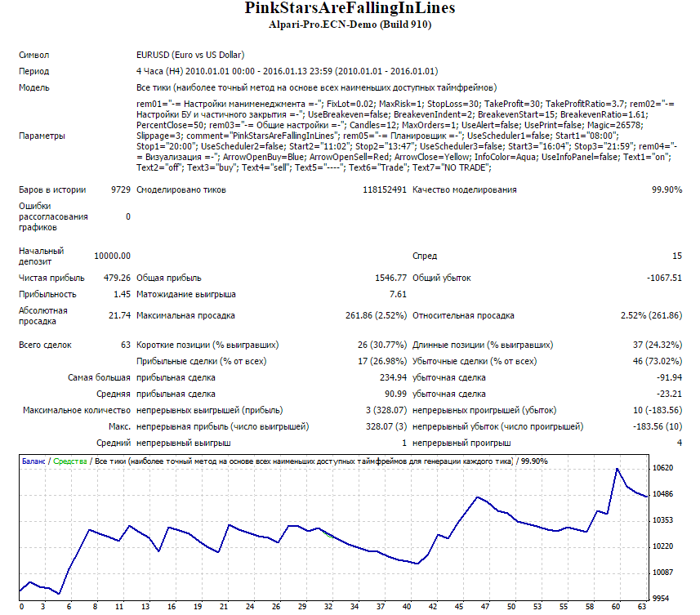
Task: Click the Максимальная просадка label
Action: (185, 315)
